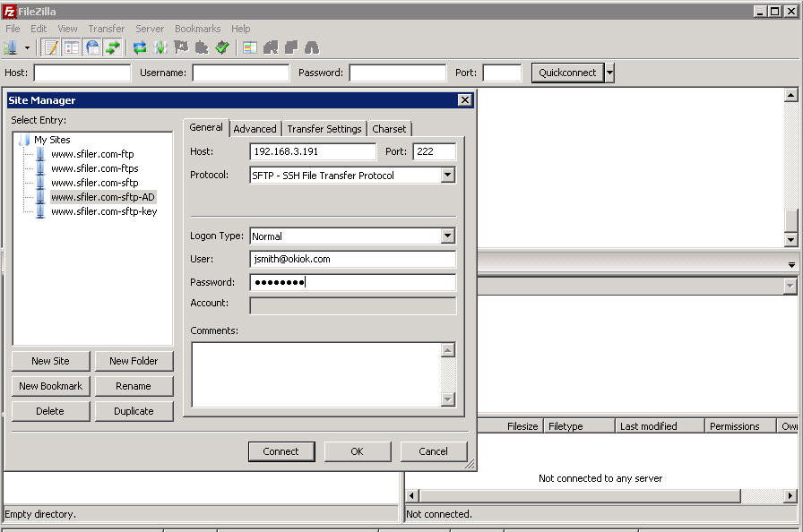
Task: Click the cancel current operation icon
Action: click(x=181, y=47)
